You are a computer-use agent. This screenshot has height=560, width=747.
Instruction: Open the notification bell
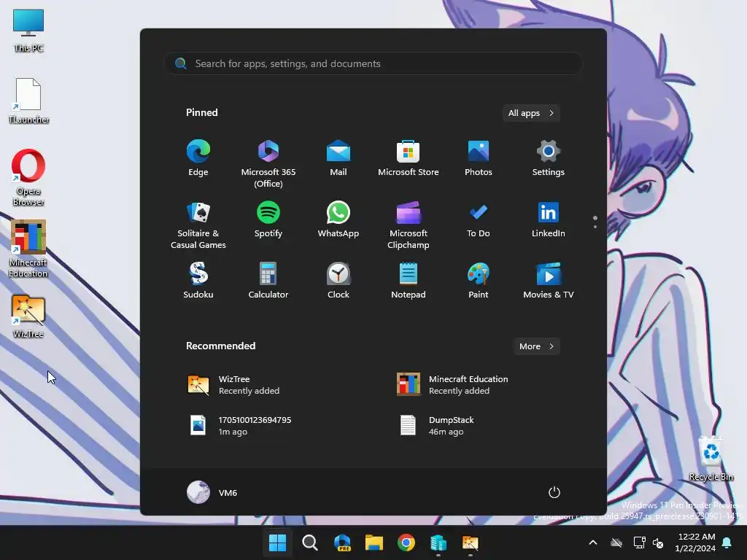[727, 542]
